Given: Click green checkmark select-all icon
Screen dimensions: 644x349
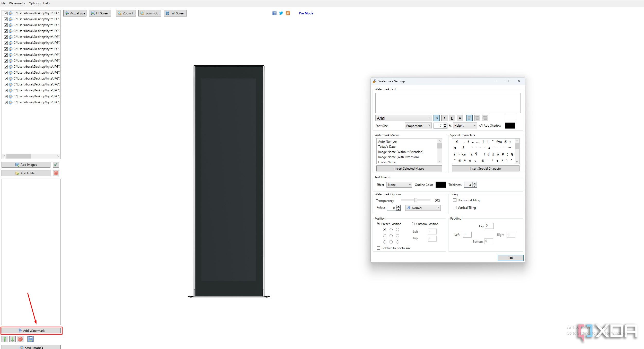Looking at the screenshot, I should (x=56, y=164).
